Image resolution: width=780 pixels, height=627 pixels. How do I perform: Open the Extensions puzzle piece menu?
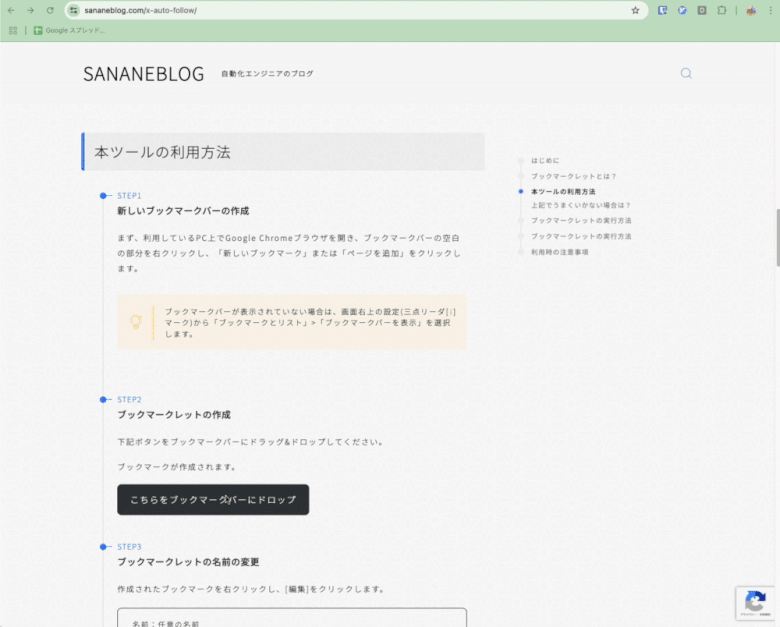pyautogui.click(x=722, y=10)
